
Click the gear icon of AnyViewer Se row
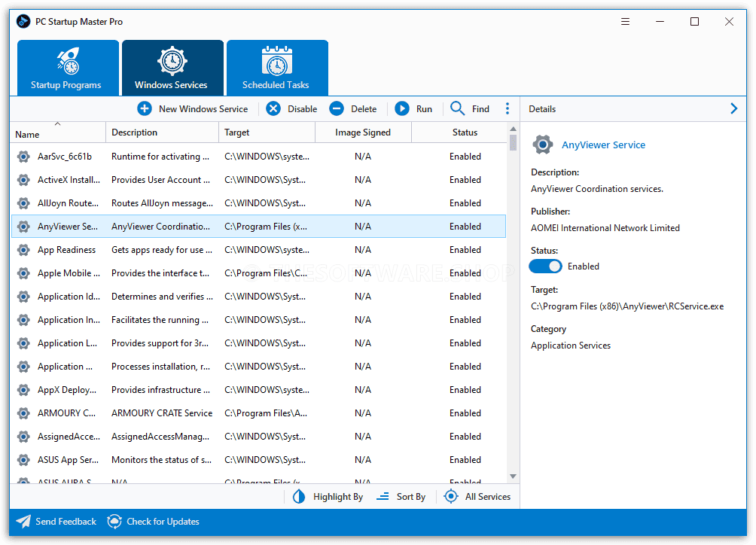(23, 227)
